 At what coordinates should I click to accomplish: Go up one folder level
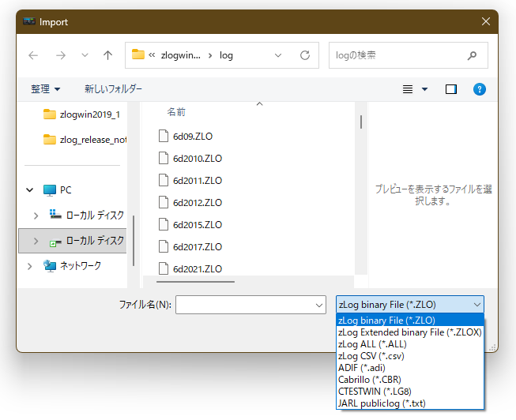click(x=107, y=55)
